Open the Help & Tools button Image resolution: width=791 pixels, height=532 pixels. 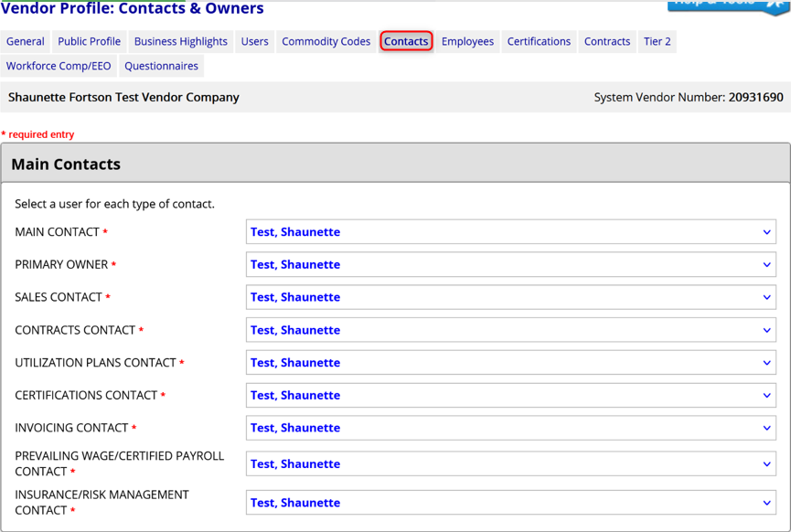pos(728,5)
